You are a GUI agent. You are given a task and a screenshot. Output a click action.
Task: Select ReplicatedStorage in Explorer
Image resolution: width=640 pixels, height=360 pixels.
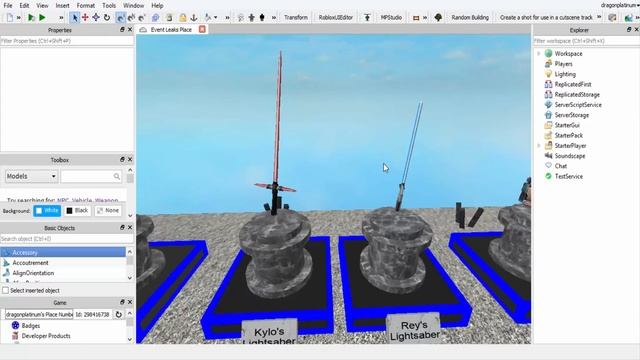[577, 95]
